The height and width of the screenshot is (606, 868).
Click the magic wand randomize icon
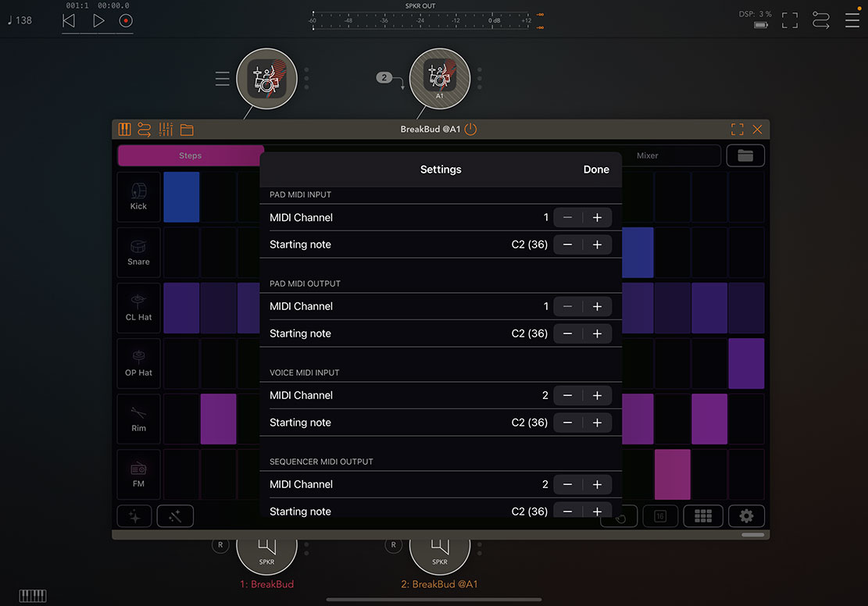(175, 516)
